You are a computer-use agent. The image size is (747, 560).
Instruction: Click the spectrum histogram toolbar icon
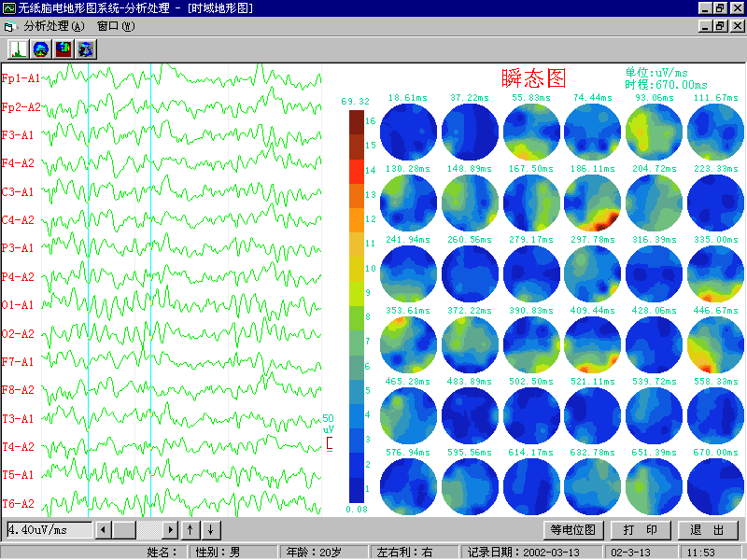coord(18,49)
